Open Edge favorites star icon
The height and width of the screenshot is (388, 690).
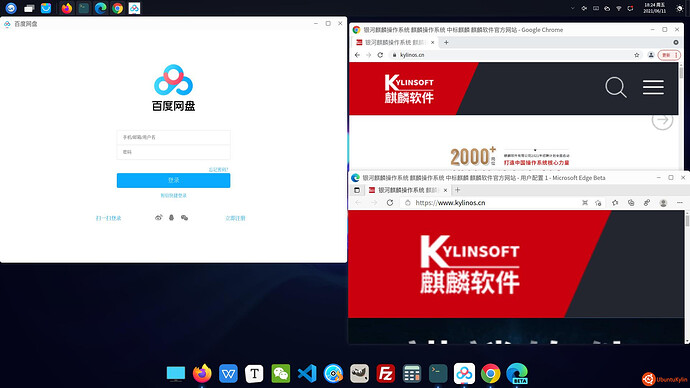pos(615,203)
